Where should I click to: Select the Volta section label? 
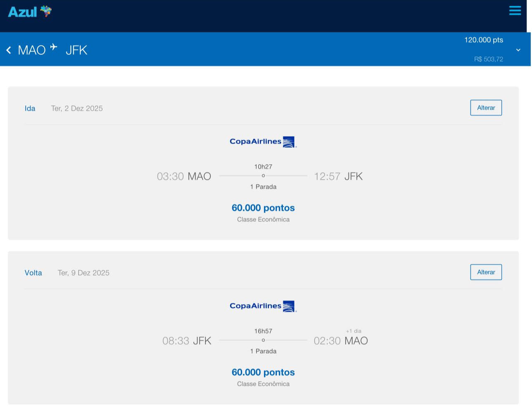coord(33,273)
